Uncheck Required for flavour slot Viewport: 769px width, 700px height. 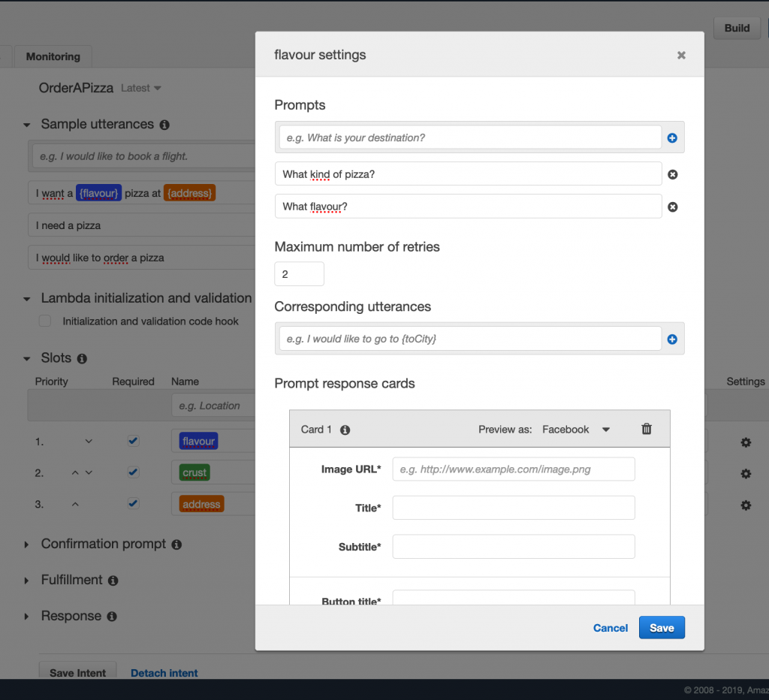pos(133,441)
